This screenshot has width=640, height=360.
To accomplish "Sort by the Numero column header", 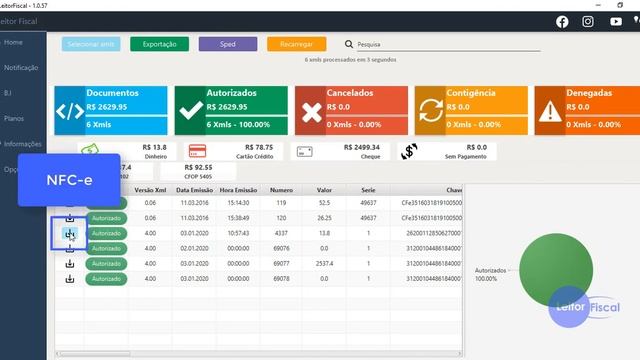I will [x=281, y=190].
